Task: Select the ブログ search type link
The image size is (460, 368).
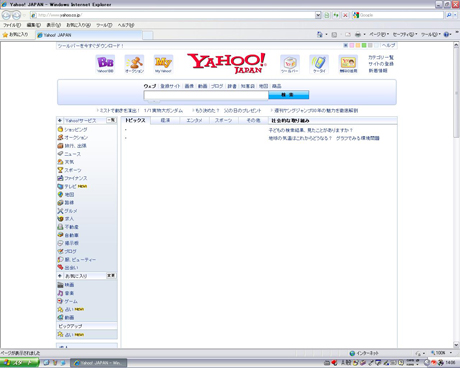Action: point(217,86)
